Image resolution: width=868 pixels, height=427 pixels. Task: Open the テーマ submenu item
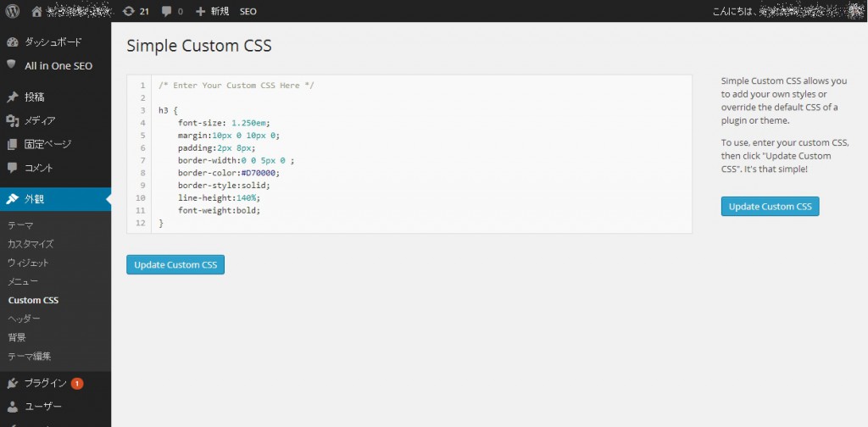tap(20, 225)
